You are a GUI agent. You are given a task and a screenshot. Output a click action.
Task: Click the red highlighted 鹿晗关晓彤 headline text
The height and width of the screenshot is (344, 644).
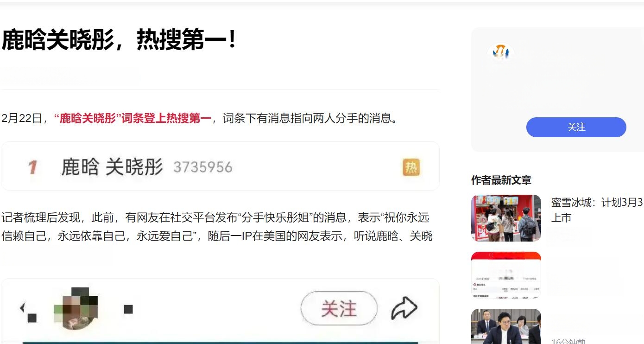133,118
